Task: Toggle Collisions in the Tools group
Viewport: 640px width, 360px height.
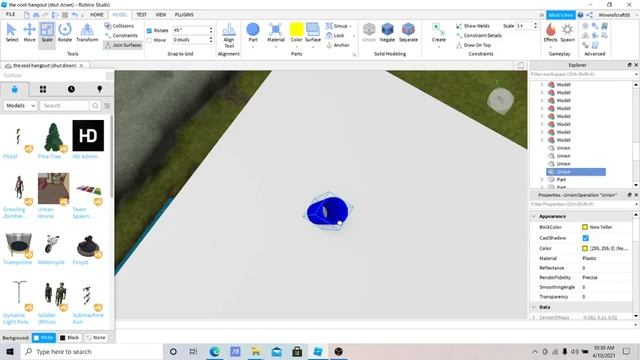Action: pos(119,26)
